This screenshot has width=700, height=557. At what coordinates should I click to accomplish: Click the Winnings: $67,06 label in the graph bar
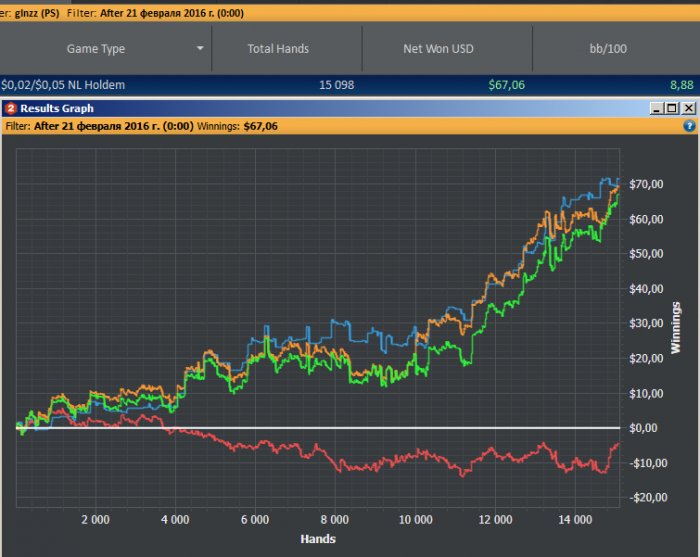point(244,127)
